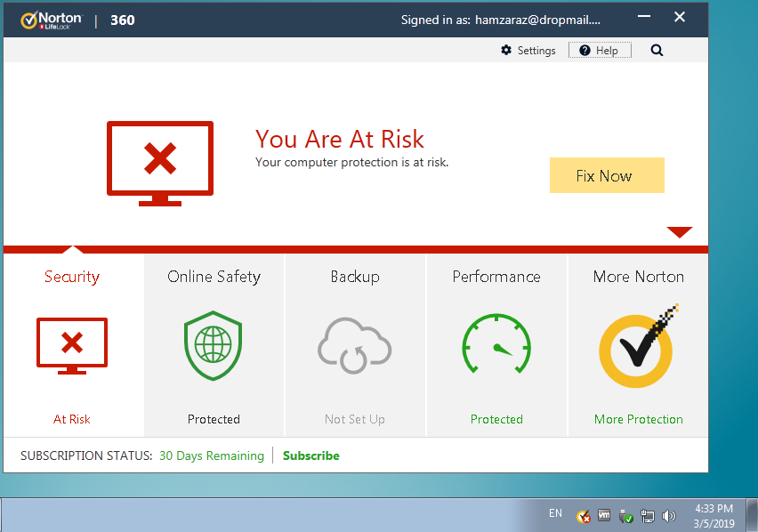Click the safely remove hardware tray icon
Screen dimensions: 758x532
pyautogui.click(x=626, y=517)
